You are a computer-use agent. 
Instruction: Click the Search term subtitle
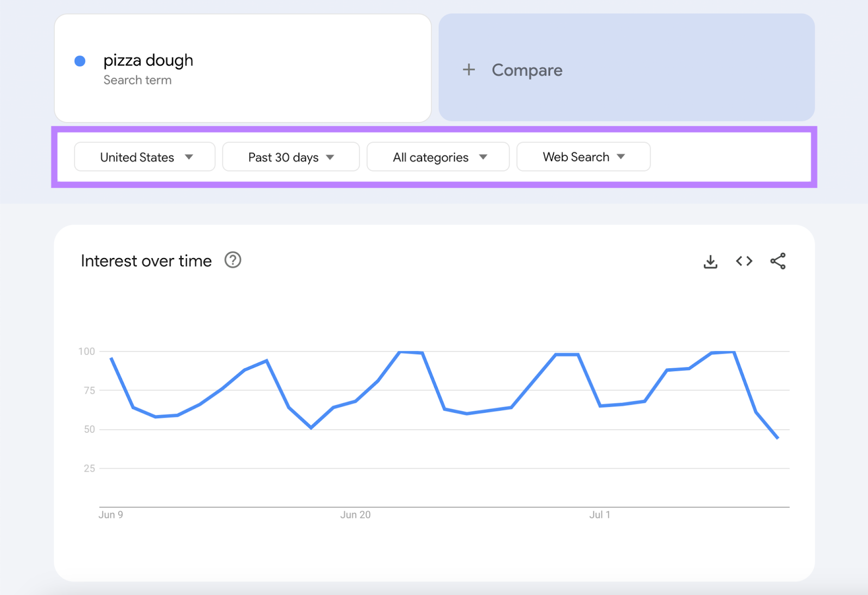[137, 80]
